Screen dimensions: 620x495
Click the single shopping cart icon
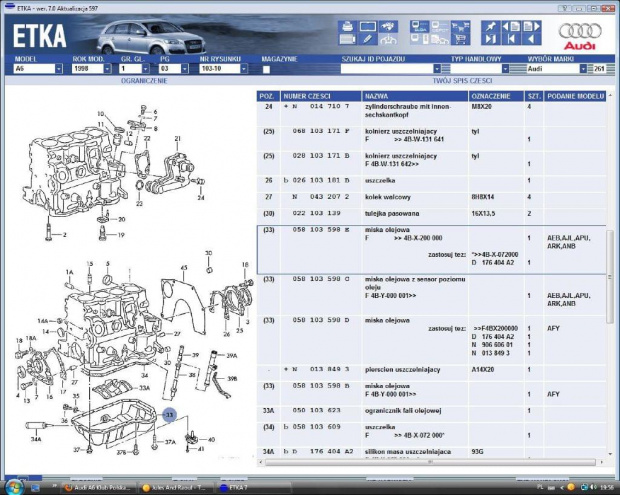click(x=460, y=39)
